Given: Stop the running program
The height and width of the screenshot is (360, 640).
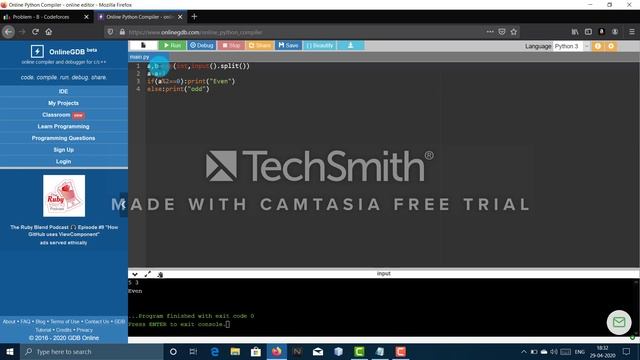Looking at the screenshot, I should coord(231,45).
